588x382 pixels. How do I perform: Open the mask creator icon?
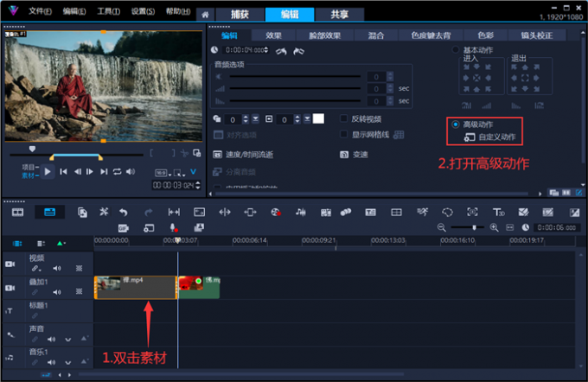447,213
